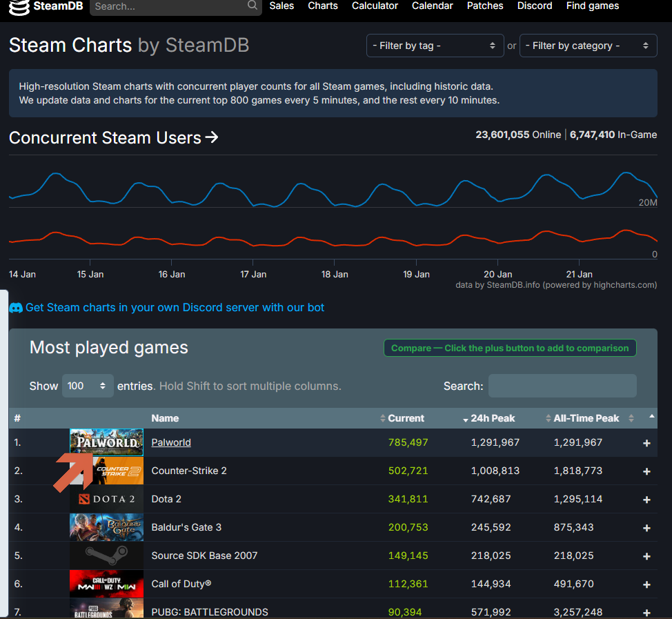Open Get Steam charts Discord bot link
The width and height of the screenshot is (672, 619).
point(175,308)
